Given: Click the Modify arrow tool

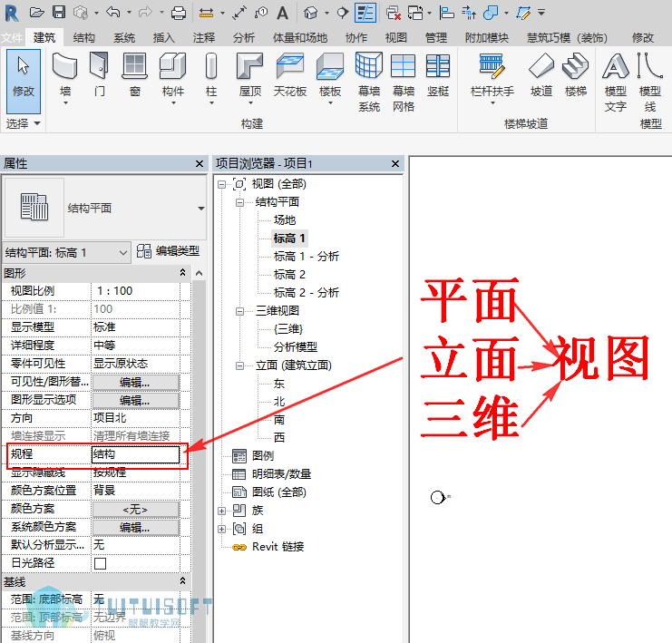Looking at the screenshot, I should point(24,81).
